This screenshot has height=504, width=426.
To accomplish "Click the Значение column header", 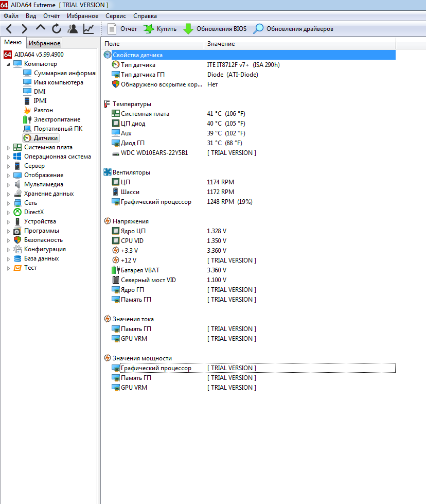I will [300, 44].
